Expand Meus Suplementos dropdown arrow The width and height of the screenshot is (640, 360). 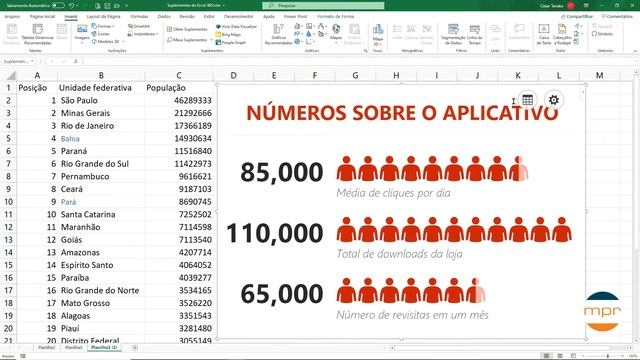point(211,40)
